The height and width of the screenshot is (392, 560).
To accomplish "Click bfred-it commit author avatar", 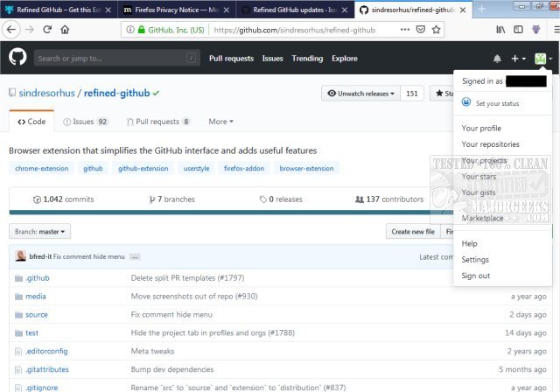I will click(21, 256).
